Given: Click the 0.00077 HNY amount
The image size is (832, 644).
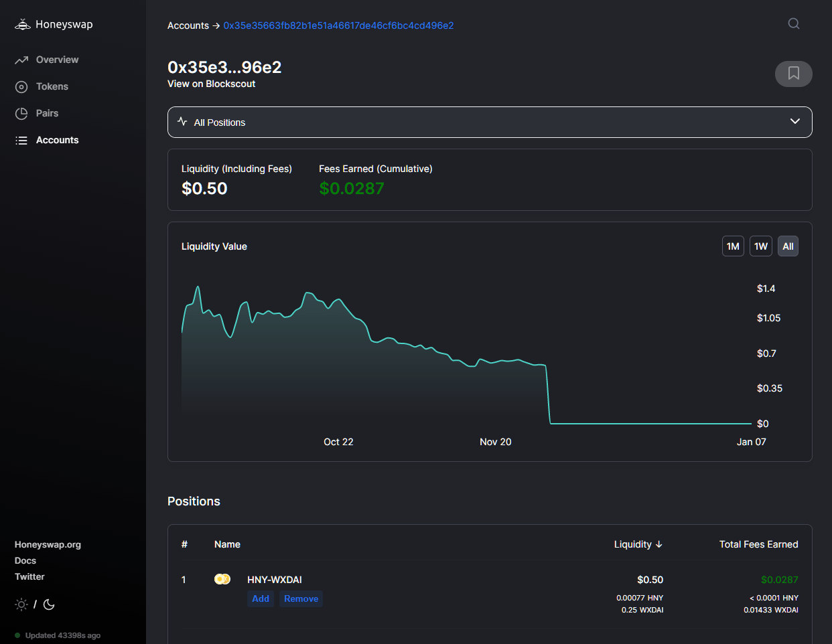Looking at the screenshot, I should click(x=640, y=598).
